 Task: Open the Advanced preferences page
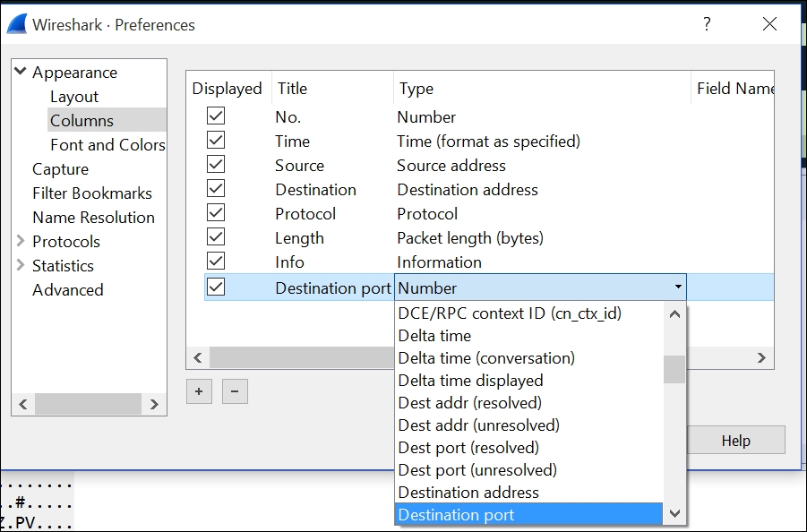pyautogui.click(x=68, y=290)
